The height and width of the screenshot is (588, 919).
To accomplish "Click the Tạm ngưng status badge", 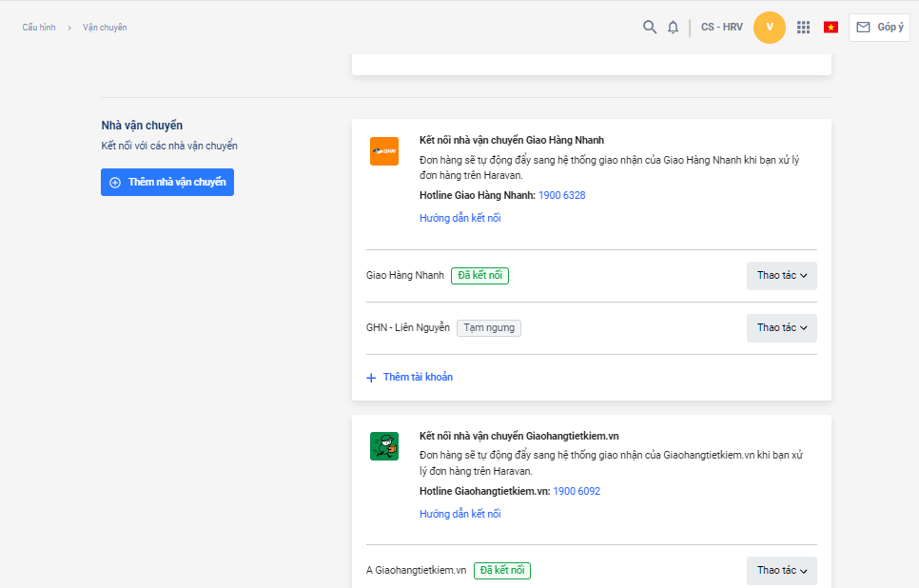I will [489, 328].
